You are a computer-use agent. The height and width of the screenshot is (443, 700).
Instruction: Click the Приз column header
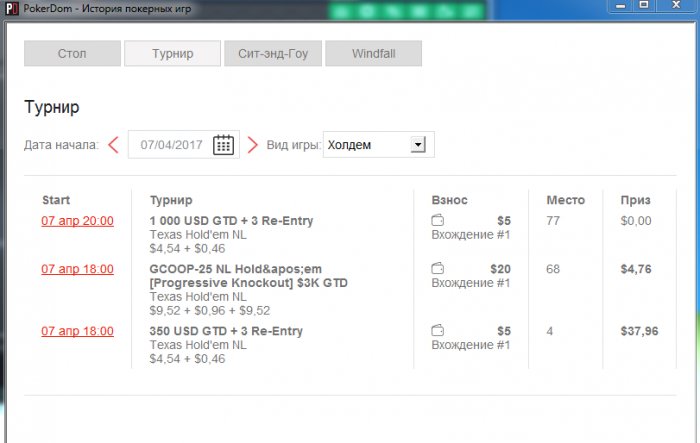pyautogui.click(x=635, y=200)
